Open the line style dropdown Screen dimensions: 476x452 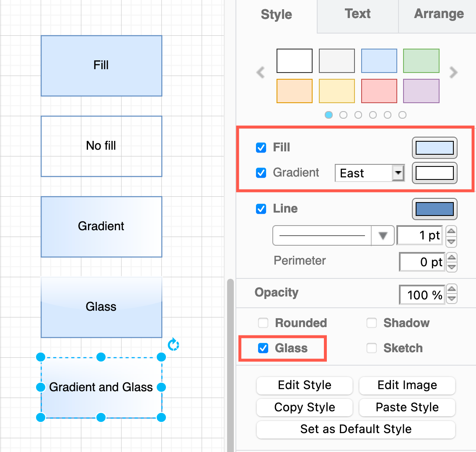click(383, 235)
